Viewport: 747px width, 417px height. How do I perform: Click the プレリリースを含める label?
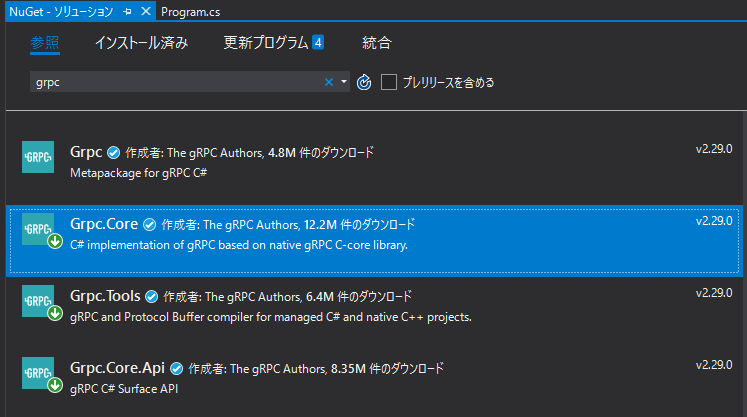pyautogui.click(x=449, y=82)
